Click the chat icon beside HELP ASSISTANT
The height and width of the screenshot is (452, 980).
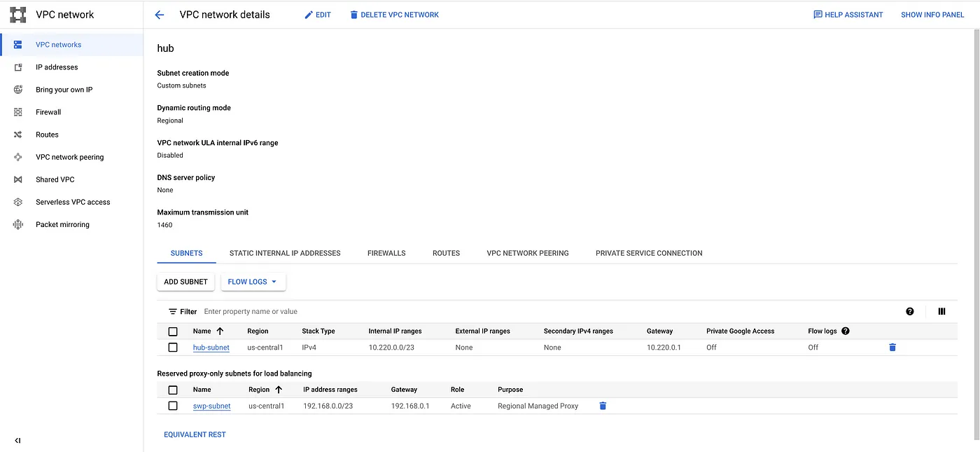818,15
